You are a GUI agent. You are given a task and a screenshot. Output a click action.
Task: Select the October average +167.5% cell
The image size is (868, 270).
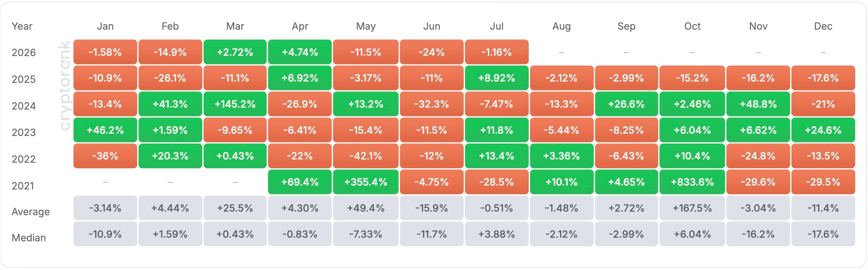point(692,208)
